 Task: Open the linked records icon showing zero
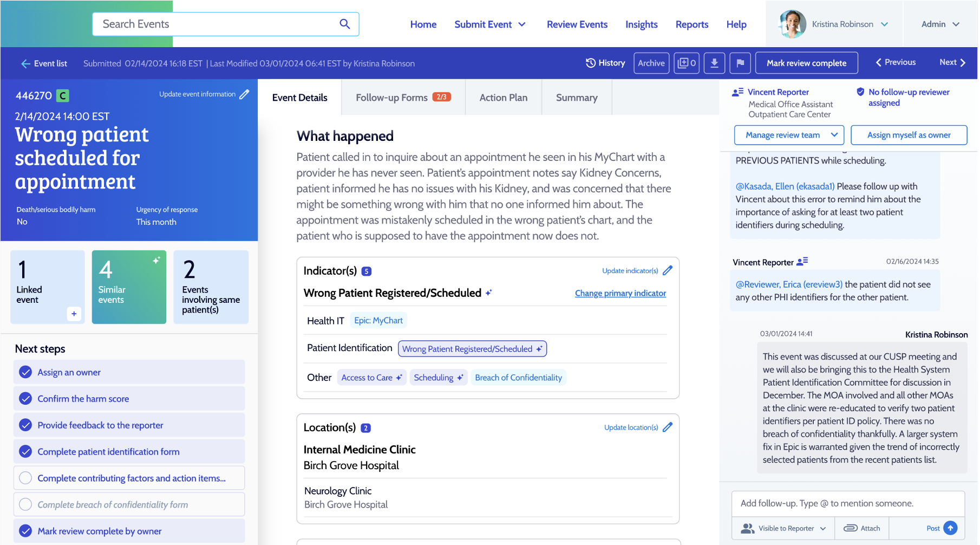click(686, 63)
